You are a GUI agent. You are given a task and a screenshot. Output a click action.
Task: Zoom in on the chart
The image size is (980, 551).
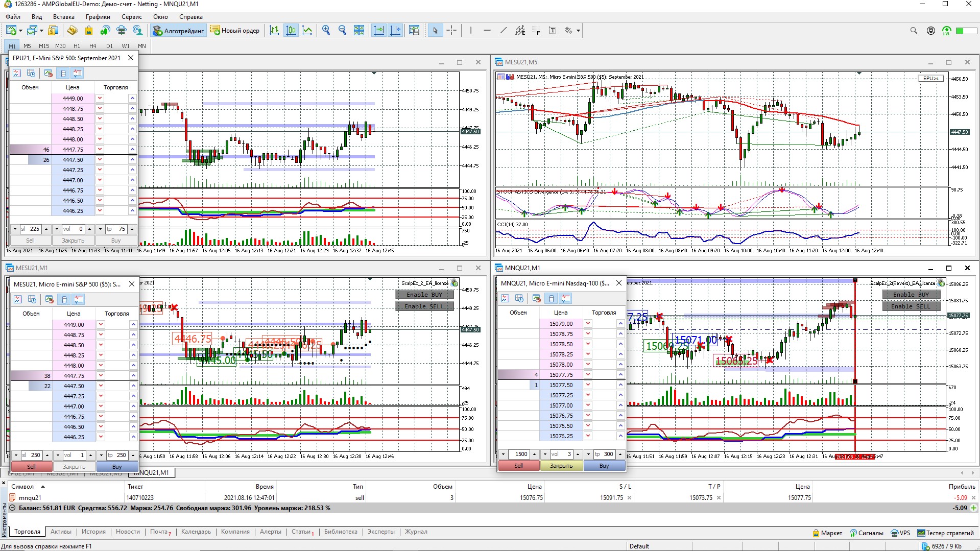click(x=326, y=31)
